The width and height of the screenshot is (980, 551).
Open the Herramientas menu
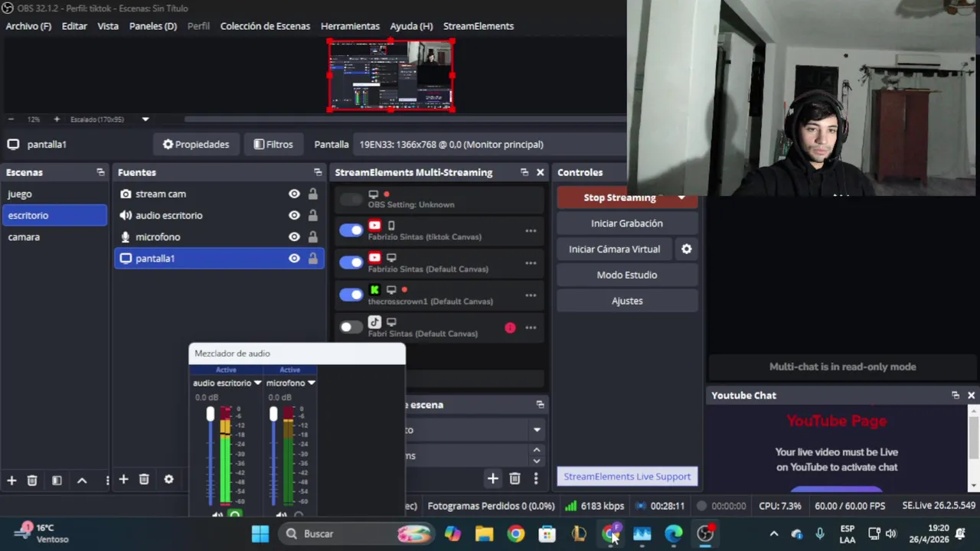point(350,26)
